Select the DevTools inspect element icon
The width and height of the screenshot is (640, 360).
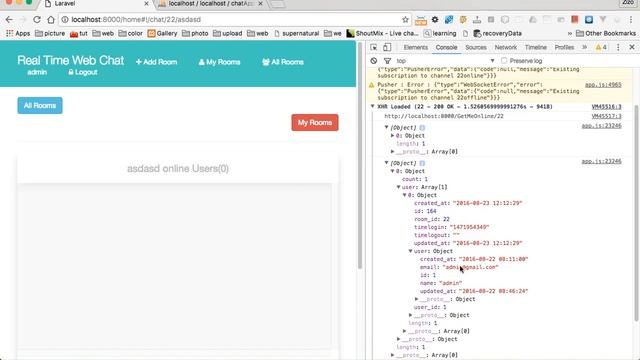(373, 47)
